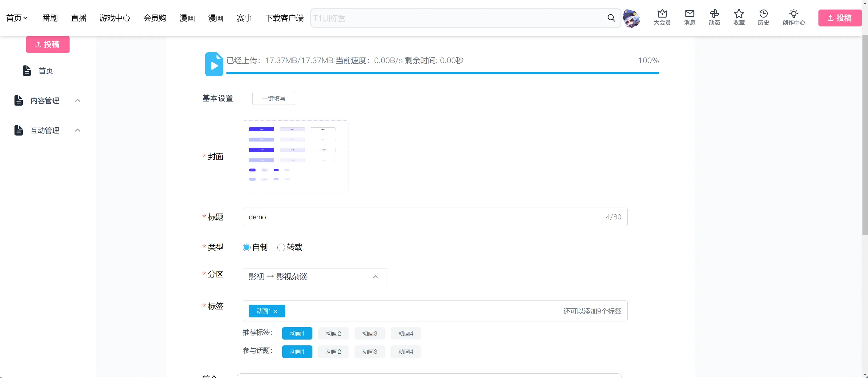Screen dimensions: 868x378
Task: Click the blue video file icon
Action: 214,64
